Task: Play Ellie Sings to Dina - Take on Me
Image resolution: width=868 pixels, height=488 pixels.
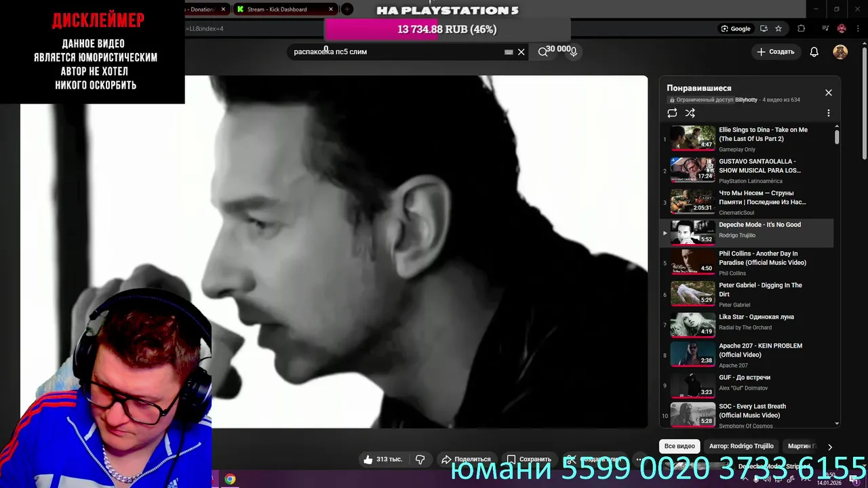Action: [747, 138]
